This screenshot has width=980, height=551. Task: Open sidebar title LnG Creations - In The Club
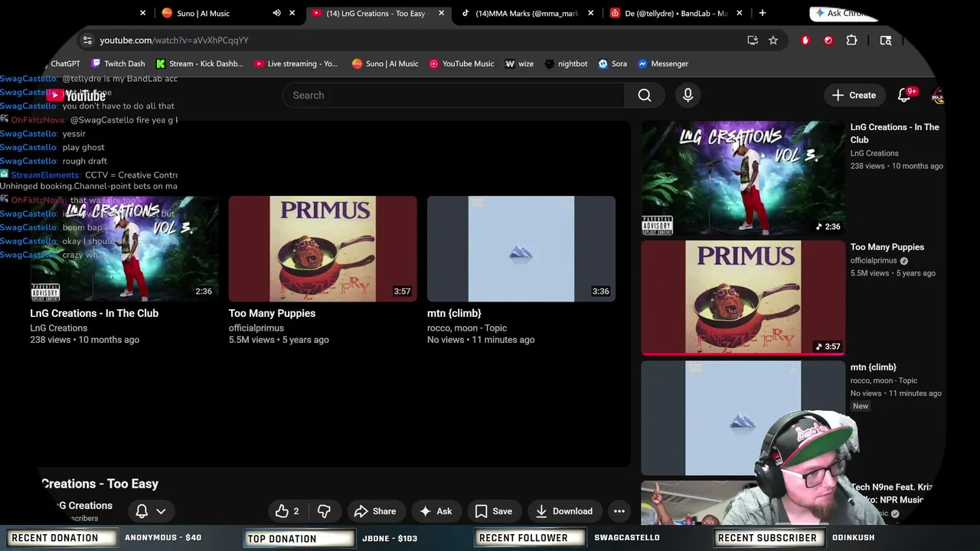(x=894, y=133)
